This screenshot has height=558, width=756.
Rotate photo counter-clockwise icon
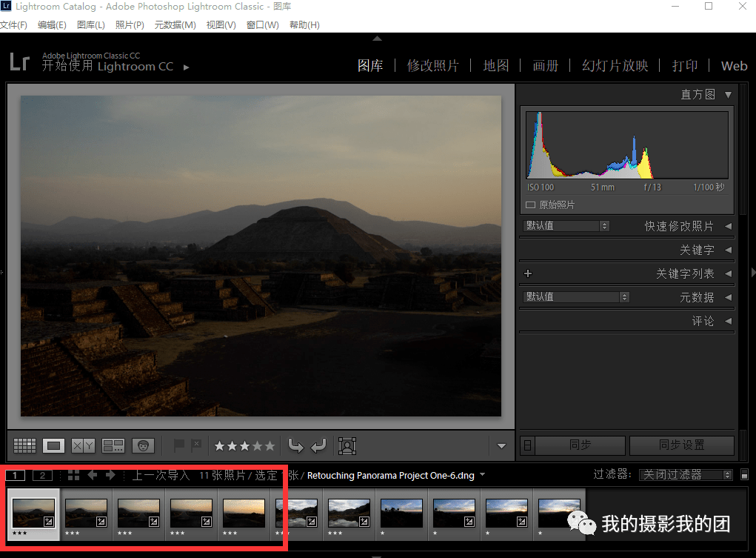(295, 445)
